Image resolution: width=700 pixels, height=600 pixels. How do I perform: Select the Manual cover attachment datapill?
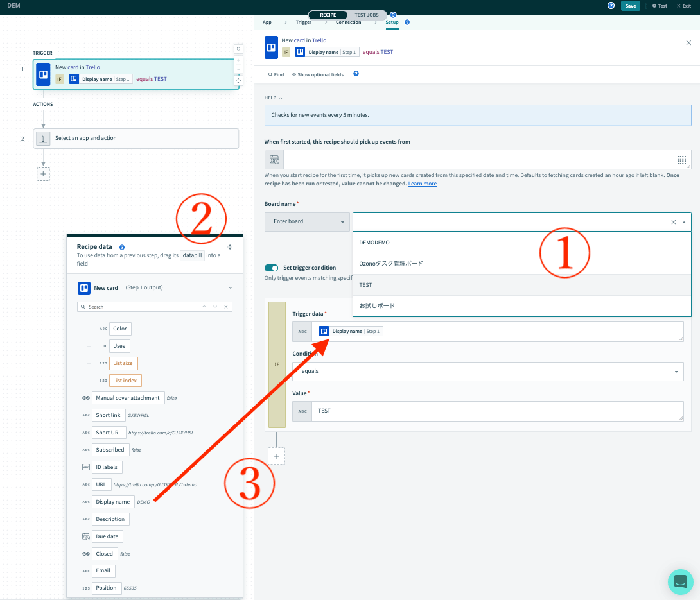tap(128, 398)
